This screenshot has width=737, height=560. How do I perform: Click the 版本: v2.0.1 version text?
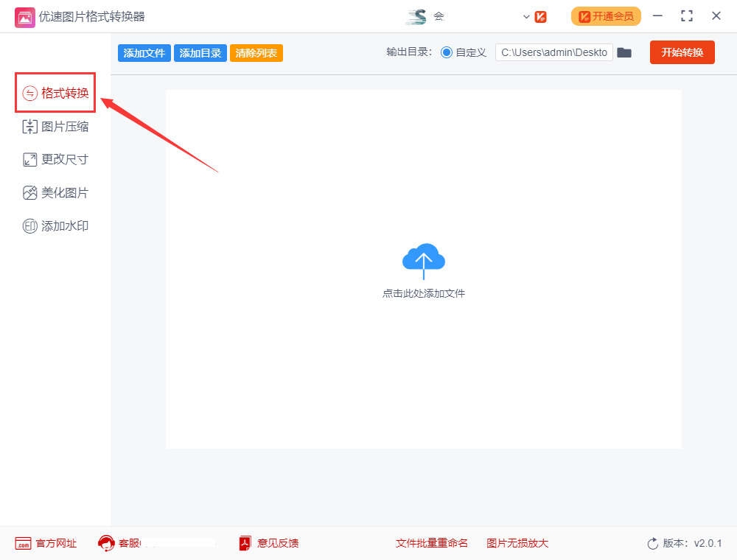point(692,543)
